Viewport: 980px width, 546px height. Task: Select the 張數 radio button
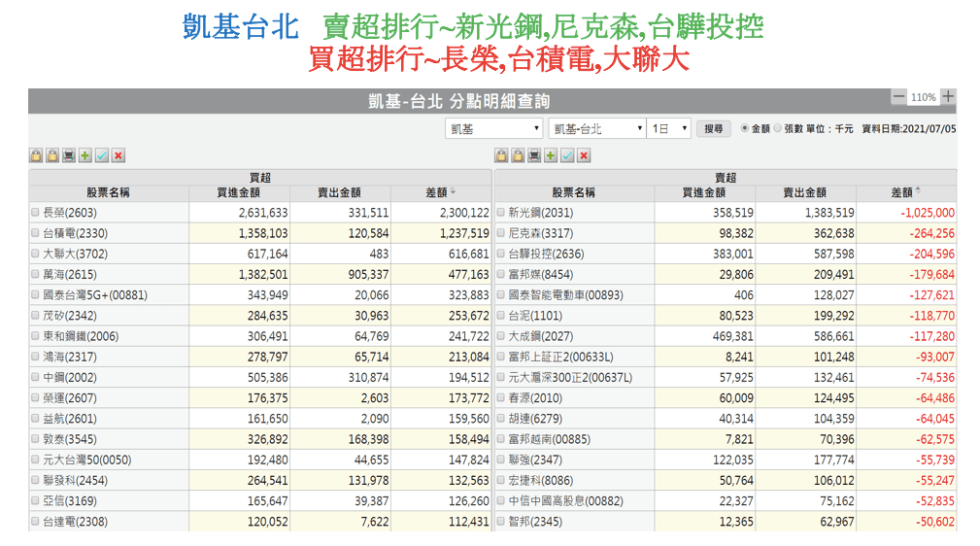777,128
